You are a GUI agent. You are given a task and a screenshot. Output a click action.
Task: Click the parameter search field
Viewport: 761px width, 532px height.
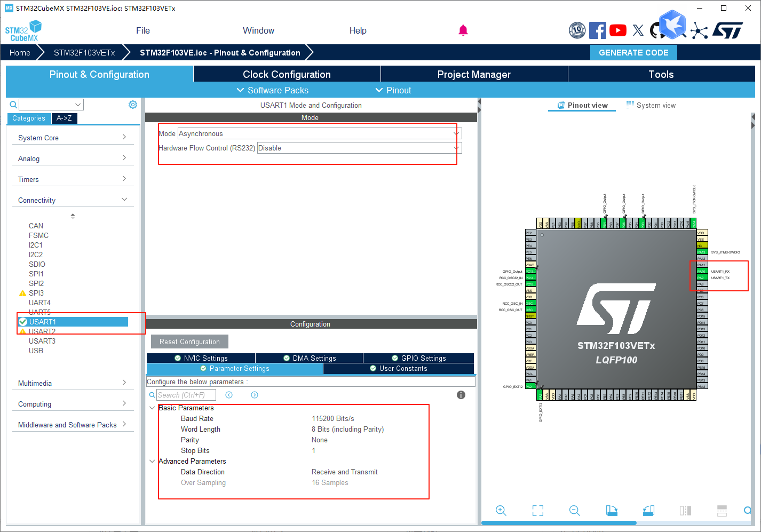click(x=186, y=395)
